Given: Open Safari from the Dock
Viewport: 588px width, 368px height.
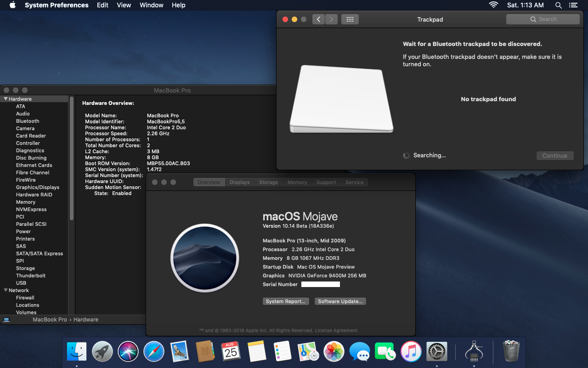Looking at the screenshot, I should (154, 352).
